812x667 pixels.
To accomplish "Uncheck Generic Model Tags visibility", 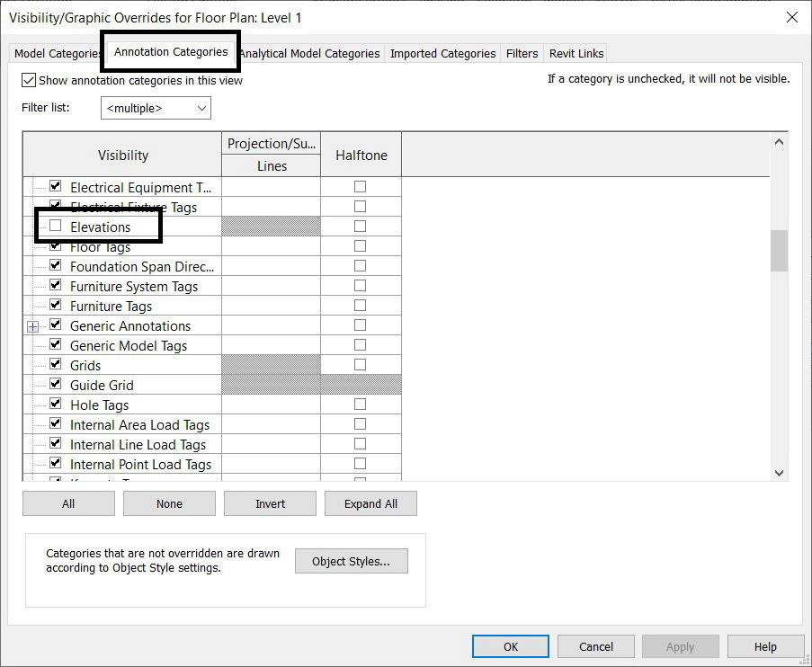I will pyautogui.click(x=56, y=344).
